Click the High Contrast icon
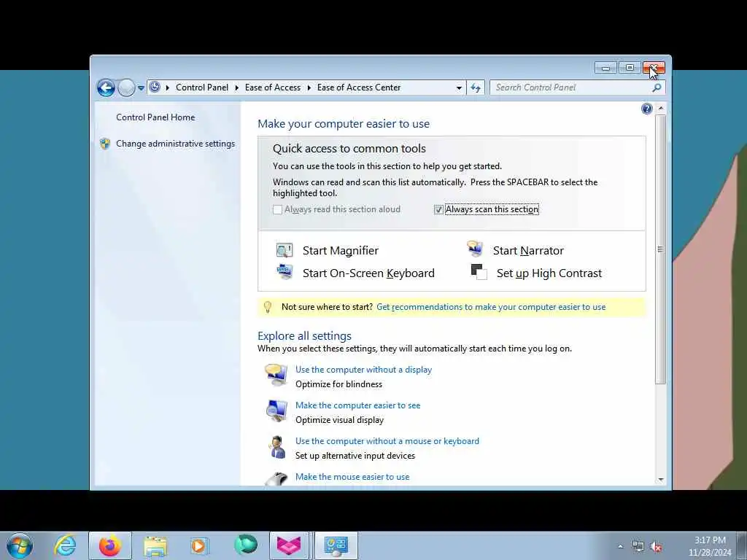This screenshot has height=560, width=747. click(x=479, y=273)
